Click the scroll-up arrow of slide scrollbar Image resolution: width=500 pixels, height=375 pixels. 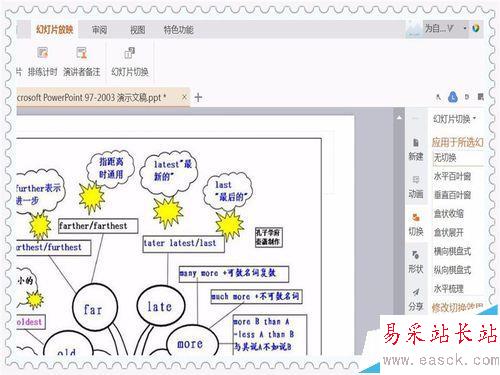(399, 117)
